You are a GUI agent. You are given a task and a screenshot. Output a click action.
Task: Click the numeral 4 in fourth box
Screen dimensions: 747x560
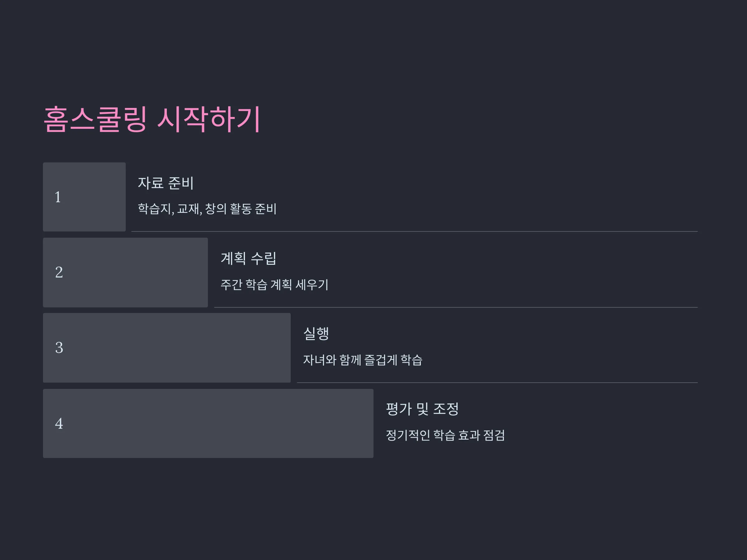(x=59, y=424)
